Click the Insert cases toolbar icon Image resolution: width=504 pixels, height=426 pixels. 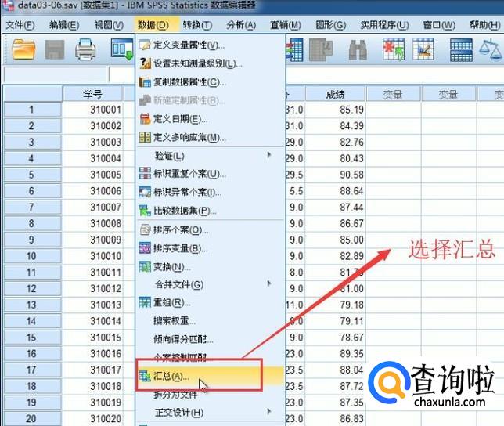coord(394,49)
